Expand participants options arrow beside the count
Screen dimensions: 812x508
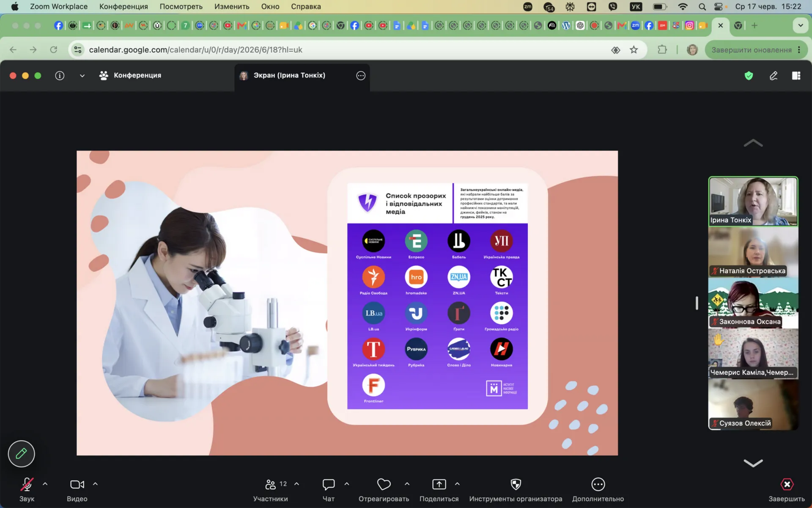click(297, 484)
